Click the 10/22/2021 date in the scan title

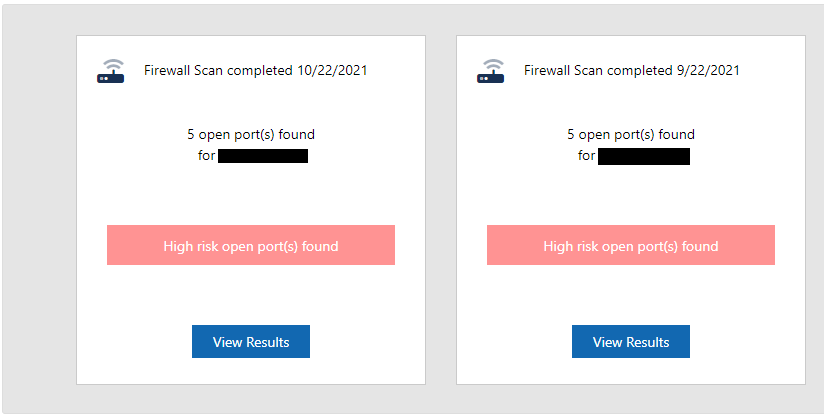[x=331, y=70]
